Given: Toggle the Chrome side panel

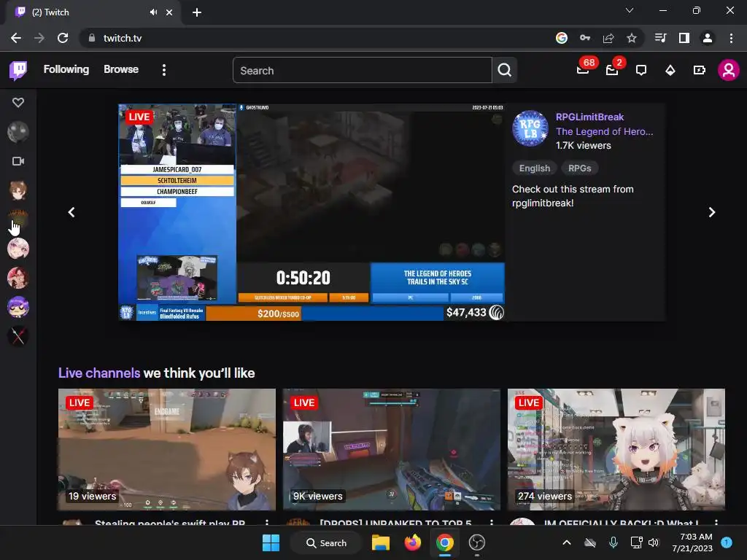Looking at the screenshot, I should pos(684,38).
